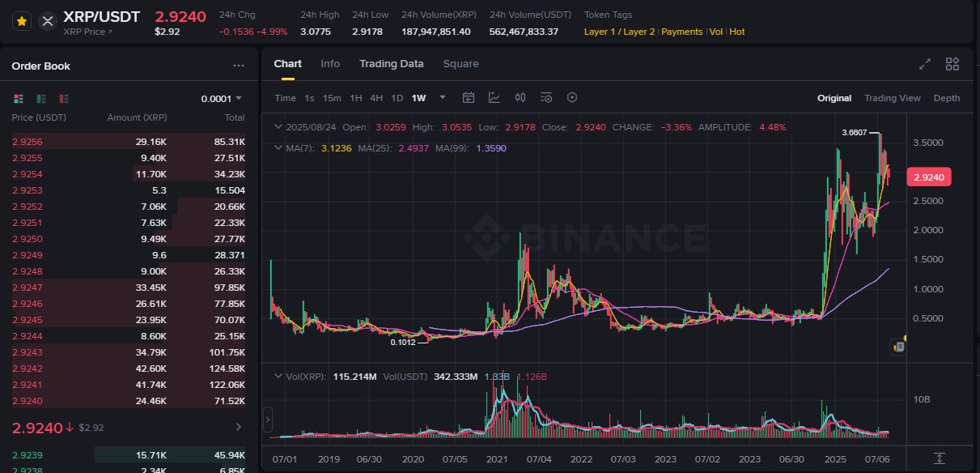Viewport: 980px width, 473px height.
Task: Show sell orders only view icon
Action: 63,99
